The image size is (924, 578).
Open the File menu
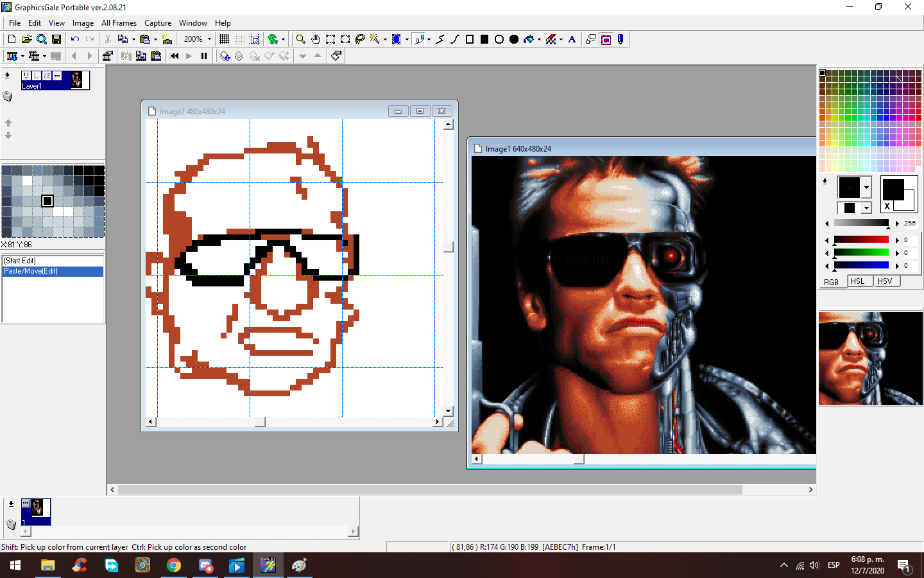click(x=15, y=22)
